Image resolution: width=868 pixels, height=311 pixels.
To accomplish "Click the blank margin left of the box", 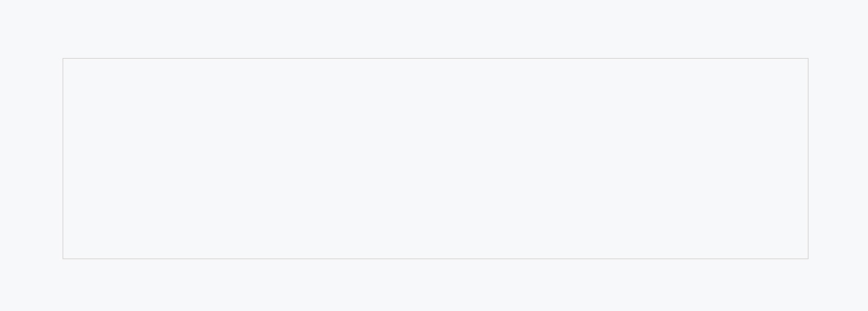I will click(31, 158).
